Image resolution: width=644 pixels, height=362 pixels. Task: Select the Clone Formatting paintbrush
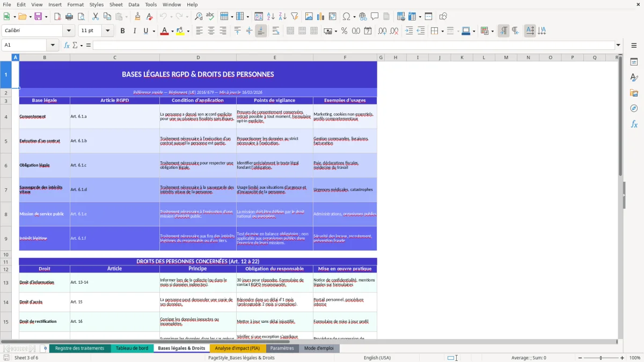[137, 17]
